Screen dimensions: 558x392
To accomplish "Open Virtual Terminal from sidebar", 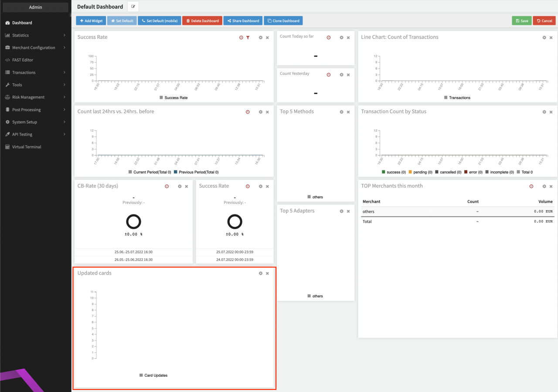I will tap(35, 147).
